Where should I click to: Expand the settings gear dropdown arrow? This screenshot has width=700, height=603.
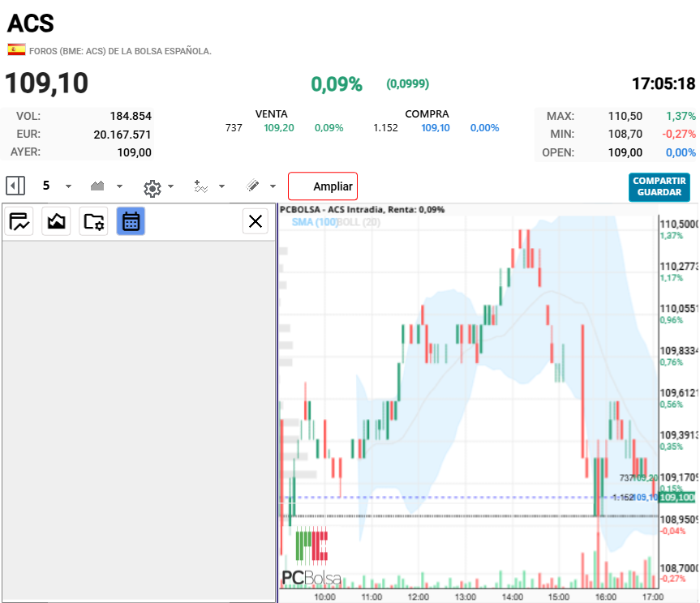pos(170,186)
